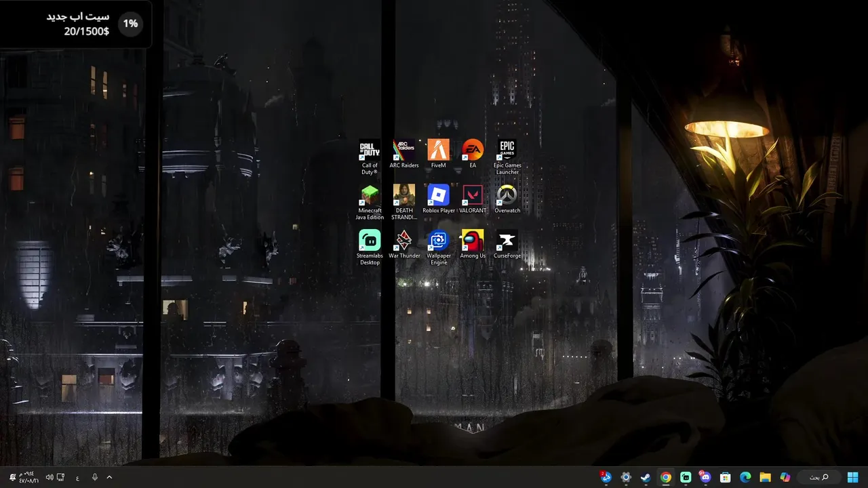Image resolution: width=868 pixels, height=488 pixels.
Task: Select the CurseForge desktop shortcut
Action: (x=507, y=245)
